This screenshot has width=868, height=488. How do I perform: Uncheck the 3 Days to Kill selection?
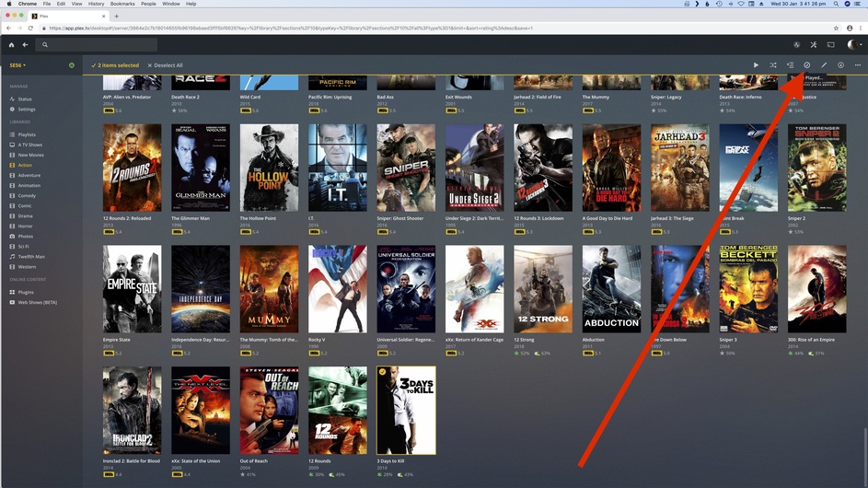382,372
